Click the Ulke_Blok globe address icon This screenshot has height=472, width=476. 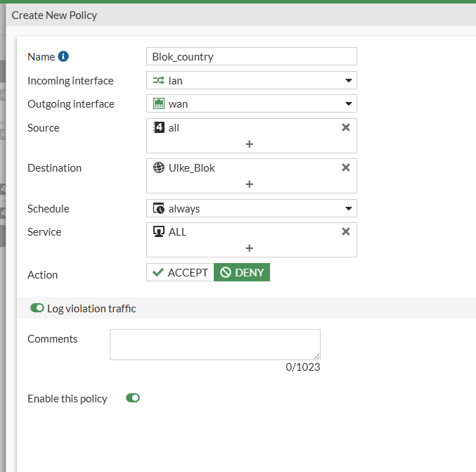(x=159, y=167)
